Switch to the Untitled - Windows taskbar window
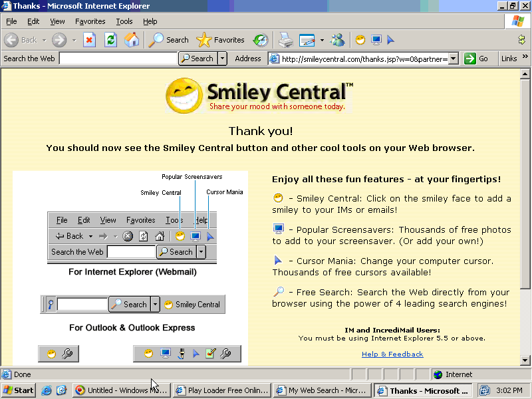The height and width of the screenshot is (399, 532). pyautogui.click(x=121, y=390)
